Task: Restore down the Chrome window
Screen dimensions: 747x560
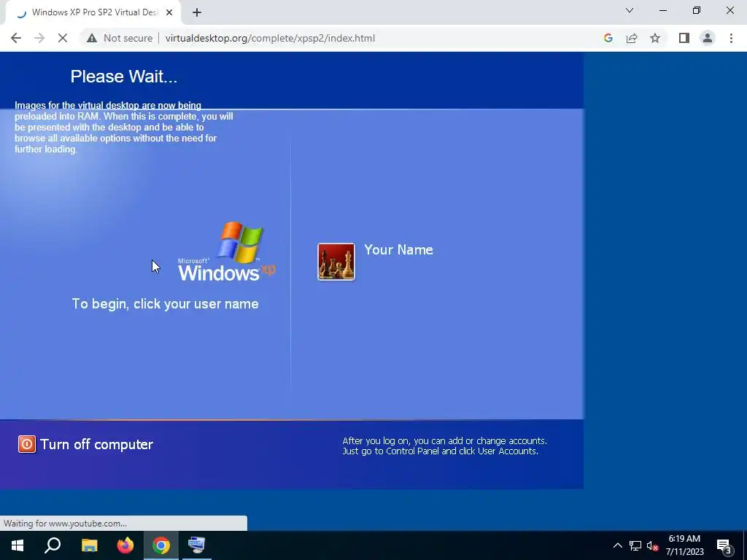Action: tap(697, 10)
